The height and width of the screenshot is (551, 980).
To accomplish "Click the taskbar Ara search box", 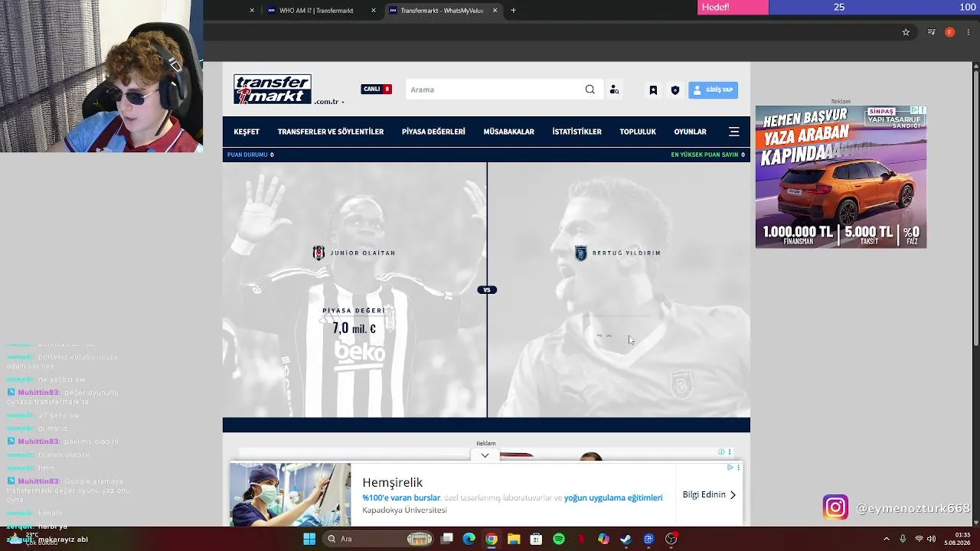I will [378, 539].
